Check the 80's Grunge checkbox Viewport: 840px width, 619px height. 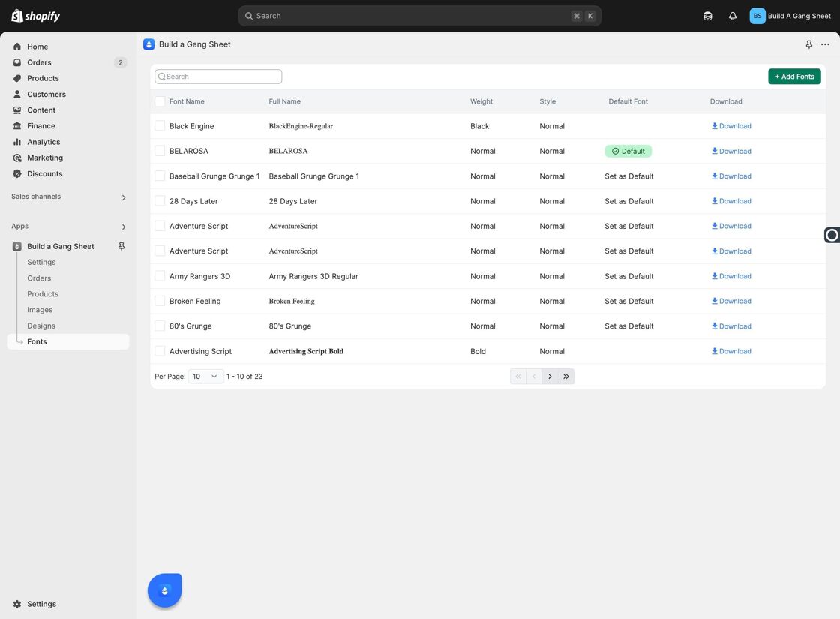[160, 326]
